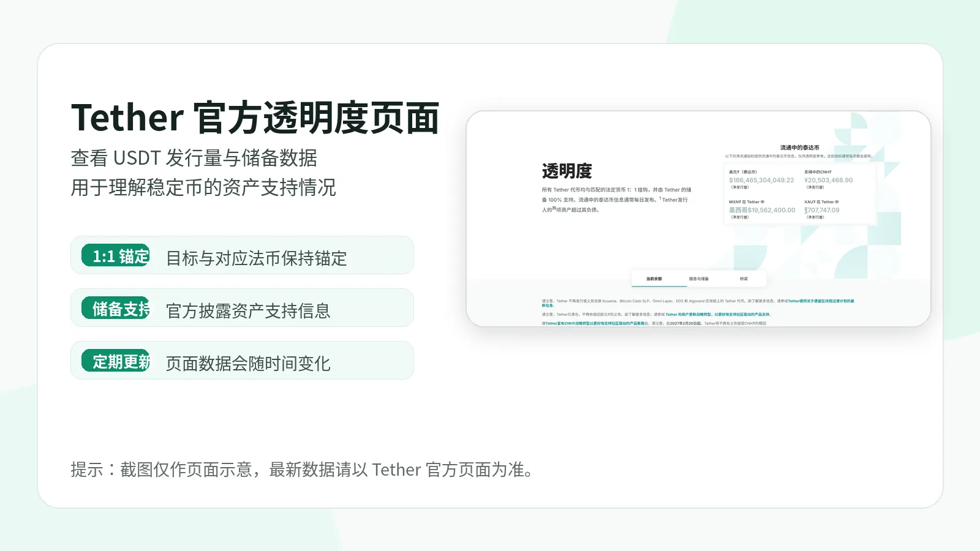Click the MXN₮ value $19,562,400.00

click(x=762, y=210)
